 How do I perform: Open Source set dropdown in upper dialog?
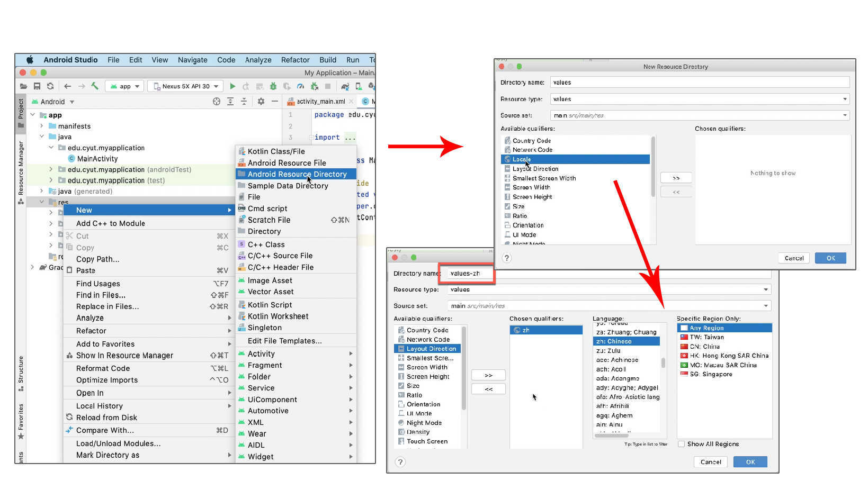pos(700,115)
